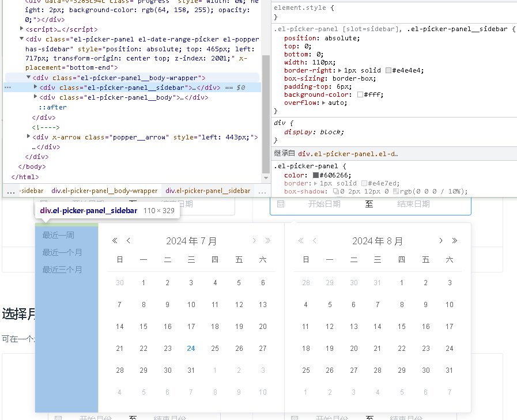Click the 开始日期 field in active range input
Image resolution: width=517 pixels, height=420 pixels.
pos(324,204)
